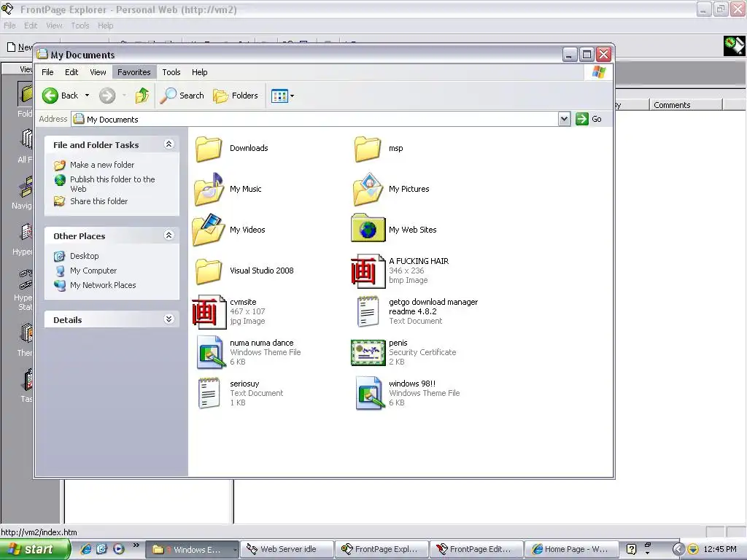Open File menu in FrontPage Explorer window
This screenshot has width=747, height=560.
(x=9, y=26)
